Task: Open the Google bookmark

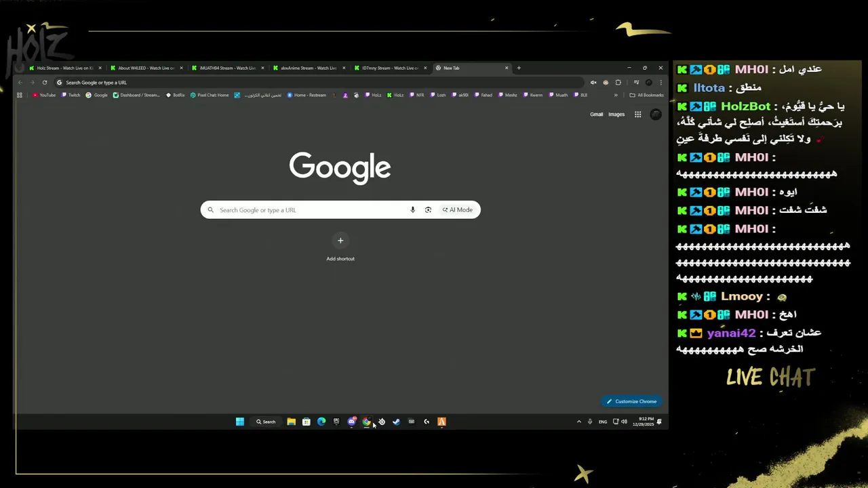Action: pos(97,95)
